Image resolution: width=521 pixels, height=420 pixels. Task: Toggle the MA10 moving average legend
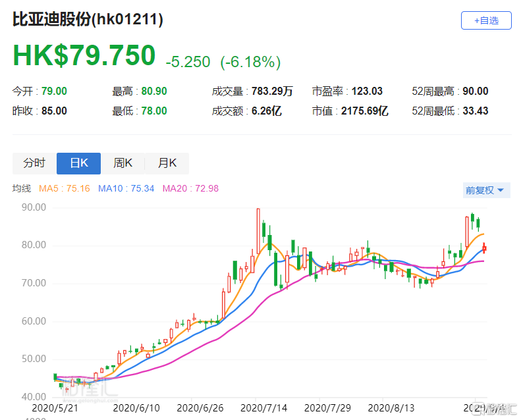pyautogui.click(x=126, y=188)
